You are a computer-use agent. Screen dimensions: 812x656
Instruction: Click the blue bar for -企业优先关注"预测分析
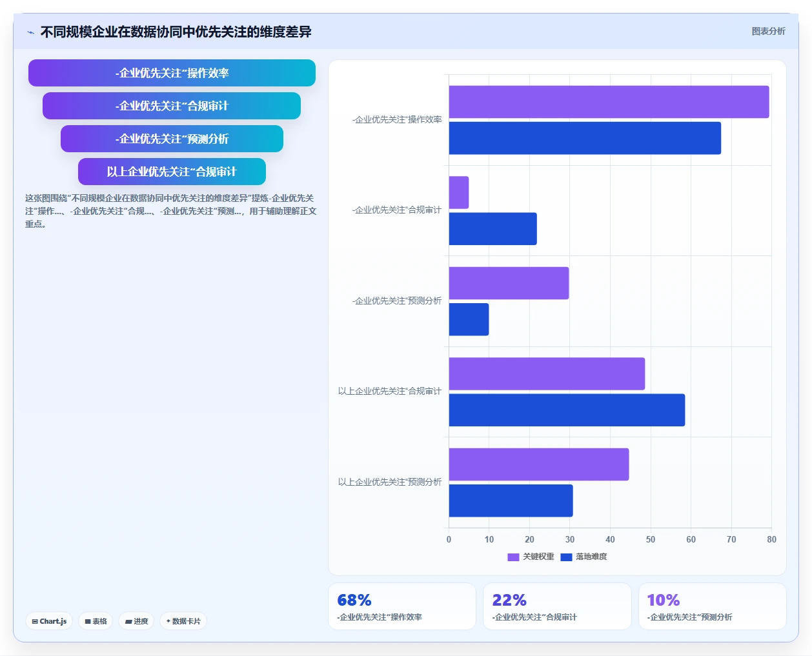469,319
